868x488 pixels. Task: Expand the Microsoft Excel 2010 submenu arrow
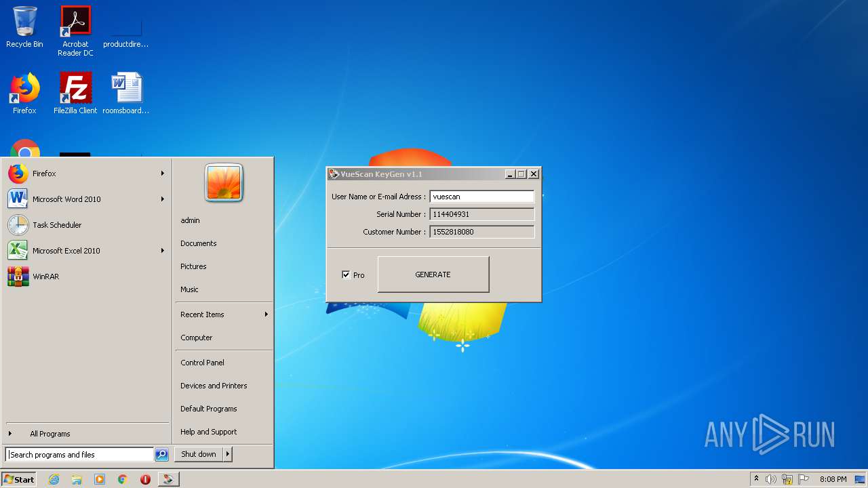point(163,251)
